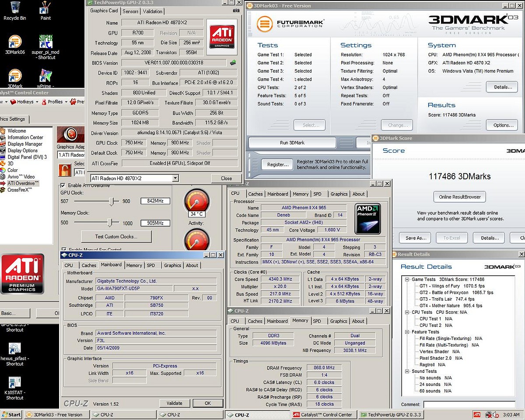The image size is (525, 420).
Task: Collapse the Game Tests node in Result Details
Action: coord(407,280)
